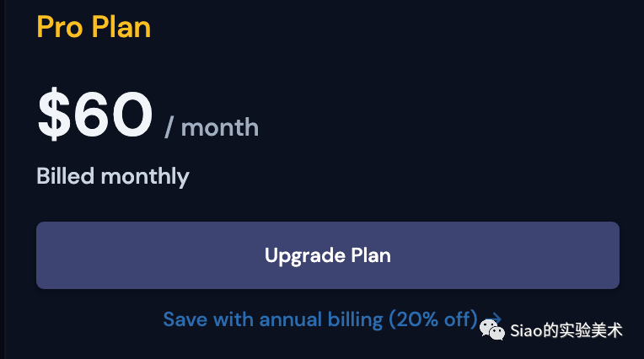
Task: Click the '(20% off)' discount text
Action: click(x=433, y=319)
